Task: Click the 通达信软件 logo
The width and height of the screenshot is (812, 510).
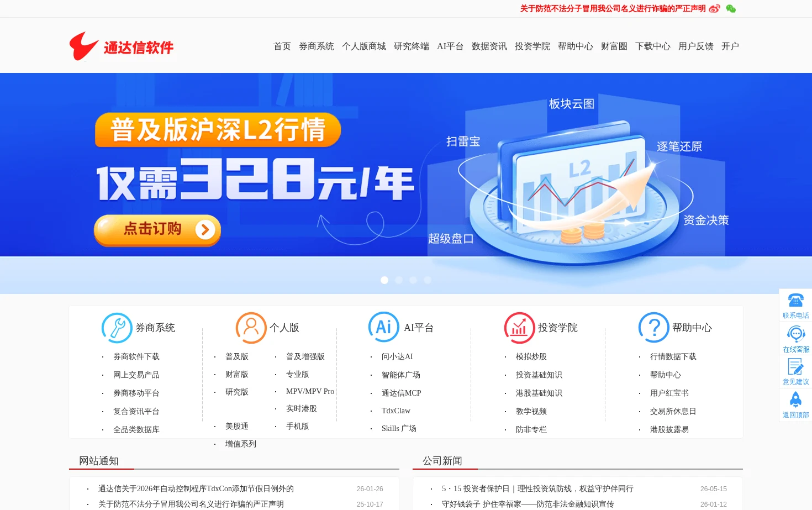Action: pos(122,46)
